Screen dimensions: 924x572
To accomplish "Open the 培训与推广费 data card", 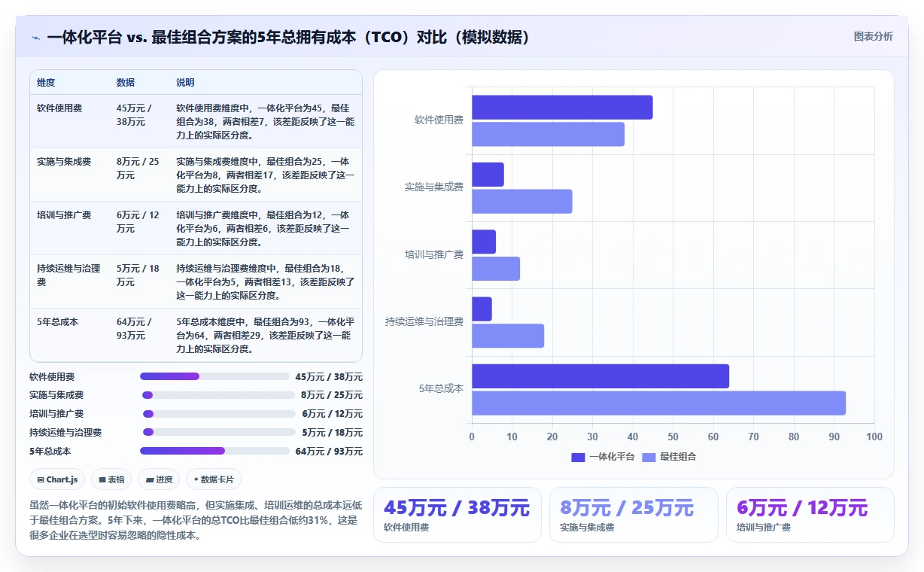I will click(810, 515).
